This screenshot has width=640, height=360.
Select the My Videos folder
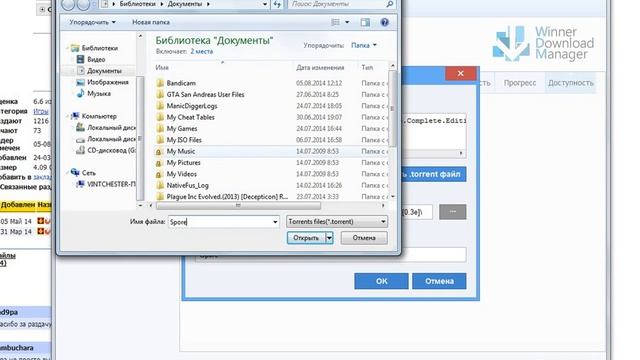pyautogui.click(x=182, y=174)
